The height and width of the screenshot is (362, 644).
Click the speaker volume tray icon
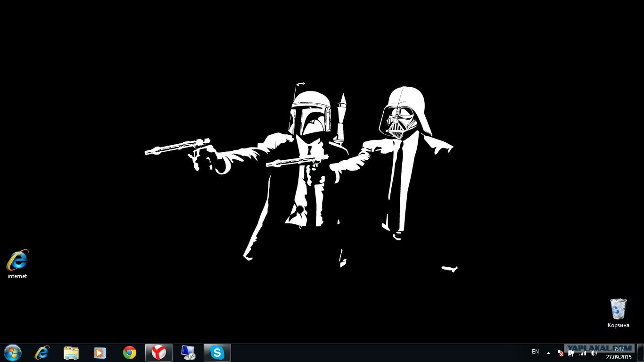(594, 353)
